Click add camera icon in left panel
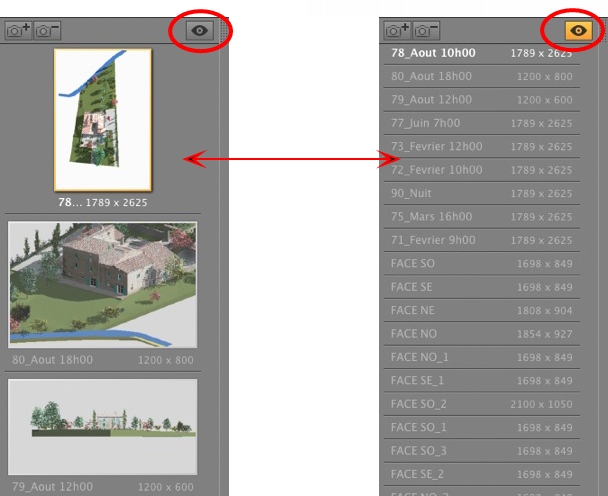The width and height of the screenshot is (608, 496). coord(18,31)
